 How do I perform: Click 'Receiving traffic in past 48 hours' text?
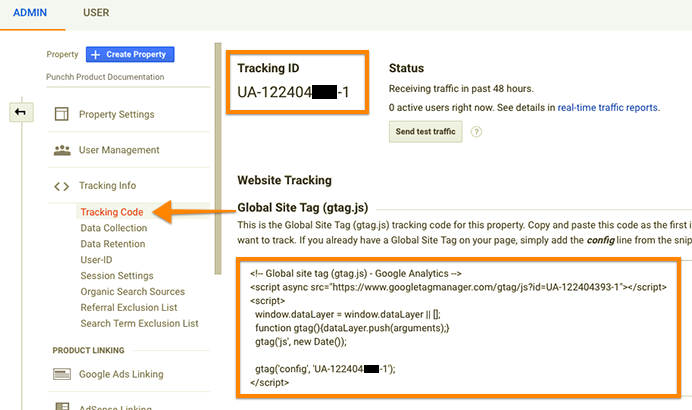[x=461, y=89]
